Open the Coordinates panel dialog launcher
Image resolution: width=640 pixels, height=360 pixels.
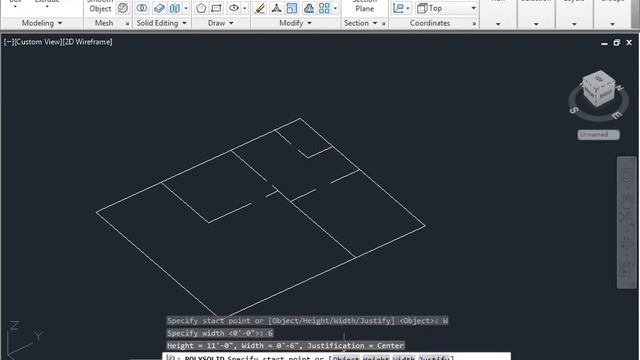(x=474, y=24)
